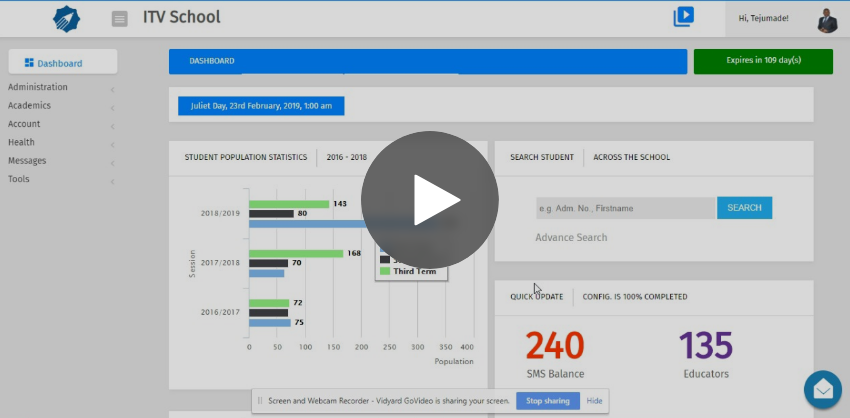Open the Tools sidebar menu
This screenshot has height=418, width=850.
pos(19,179)
